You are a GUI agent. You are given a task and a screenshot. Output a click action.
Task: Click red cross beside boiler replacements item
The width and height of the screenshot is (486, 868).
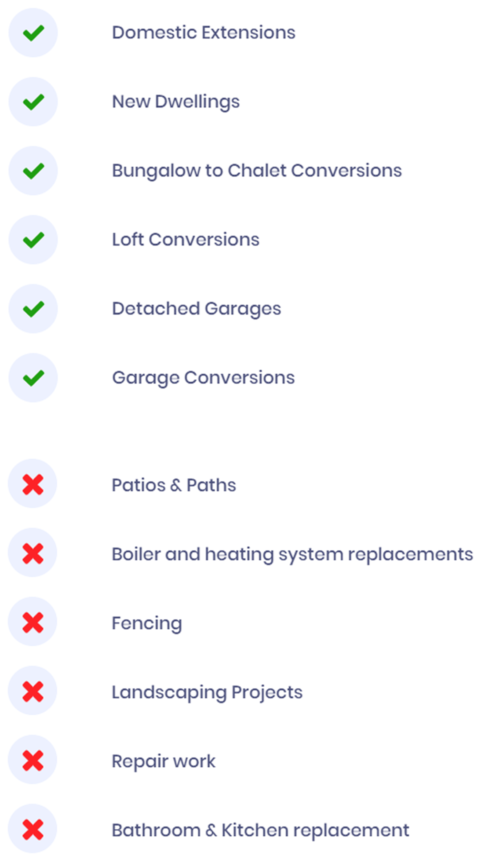[33, 553]
